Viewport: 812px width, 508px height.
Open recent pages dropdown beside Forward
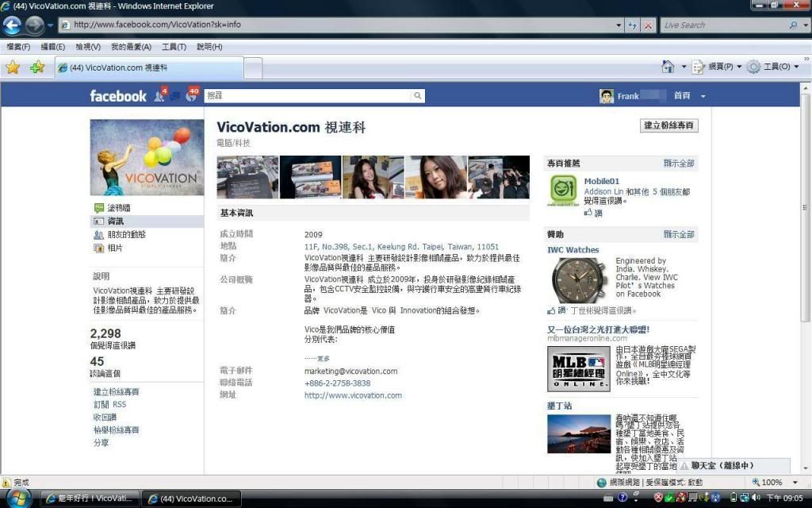tap(50, 25)
